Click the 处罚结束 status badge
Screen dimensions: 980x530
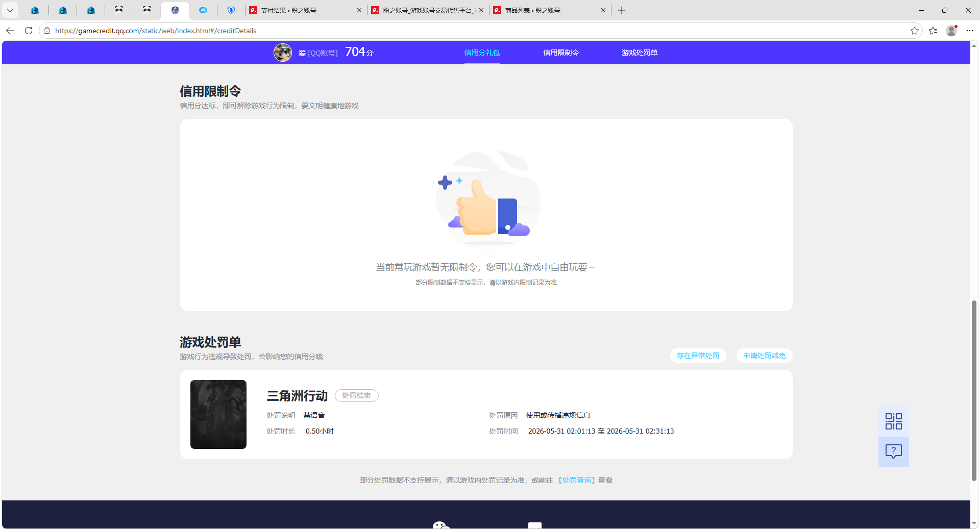(x=356, y=395)
